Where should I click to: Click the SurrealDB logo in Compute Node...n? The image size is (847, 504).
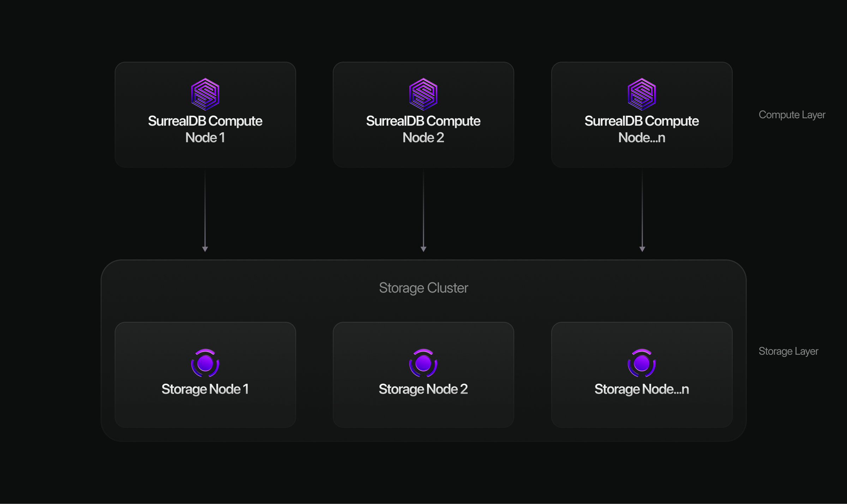coord(642,94)
